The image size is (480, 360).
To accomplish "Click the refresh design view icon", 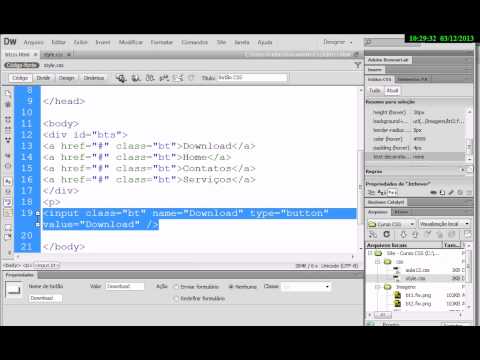I will click(x=191, y=78).
